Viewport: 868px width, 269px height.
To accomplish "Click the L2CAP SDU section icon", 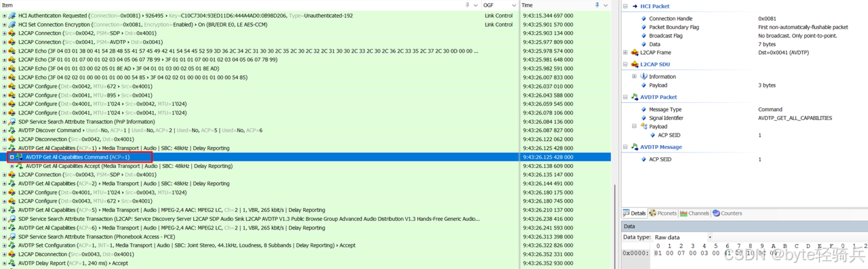I will coord(635,64).
